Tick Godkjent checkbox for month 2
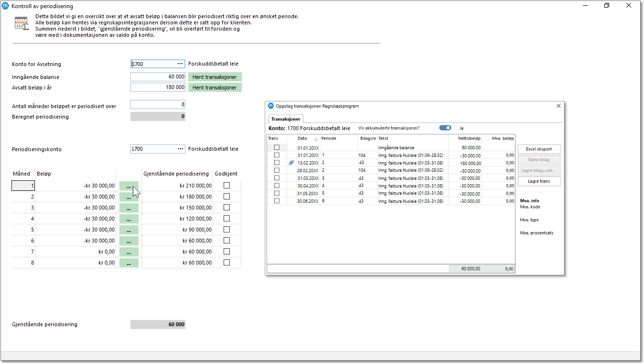 pyautogui.click(x=226, y=197)
